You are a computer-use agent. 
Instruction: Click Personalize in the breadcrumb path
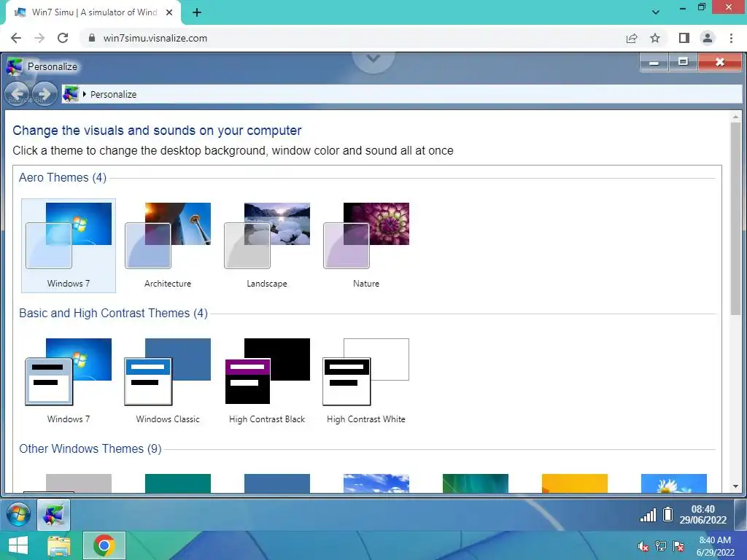(113, 94)
